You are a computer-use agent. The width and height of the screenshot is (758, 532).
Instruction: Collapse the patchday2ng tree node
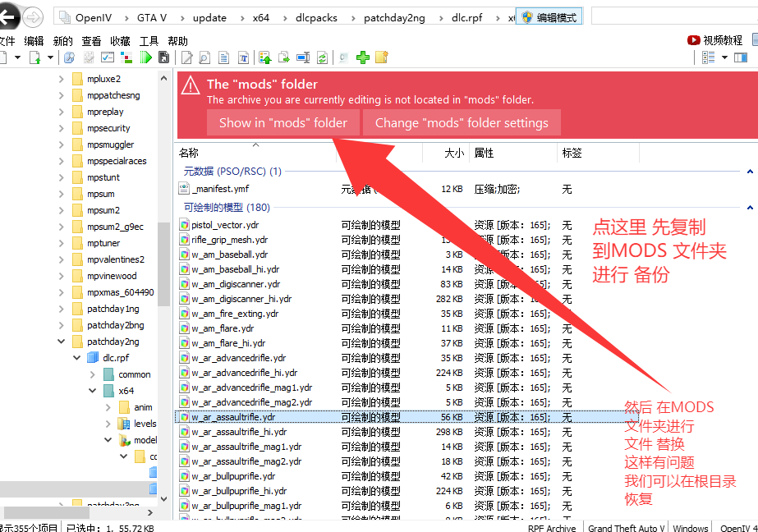point(62,342)
